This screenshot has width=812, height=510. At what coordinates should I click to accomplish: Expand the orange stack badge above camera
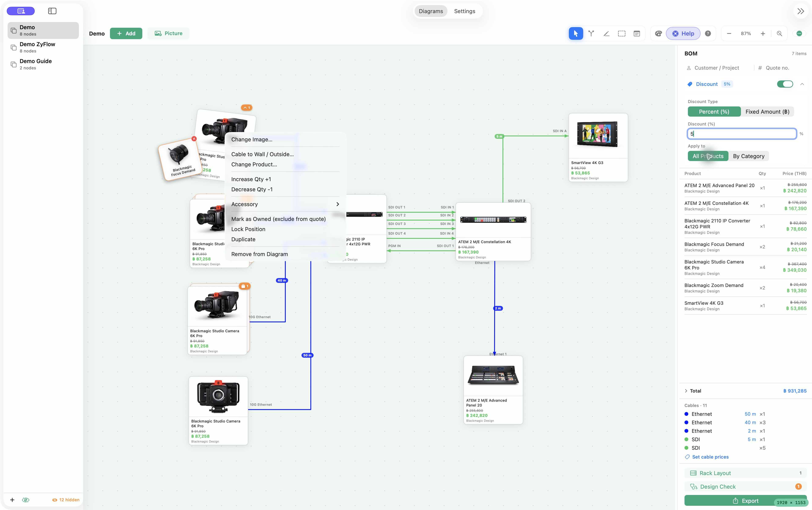coord(247,108)
